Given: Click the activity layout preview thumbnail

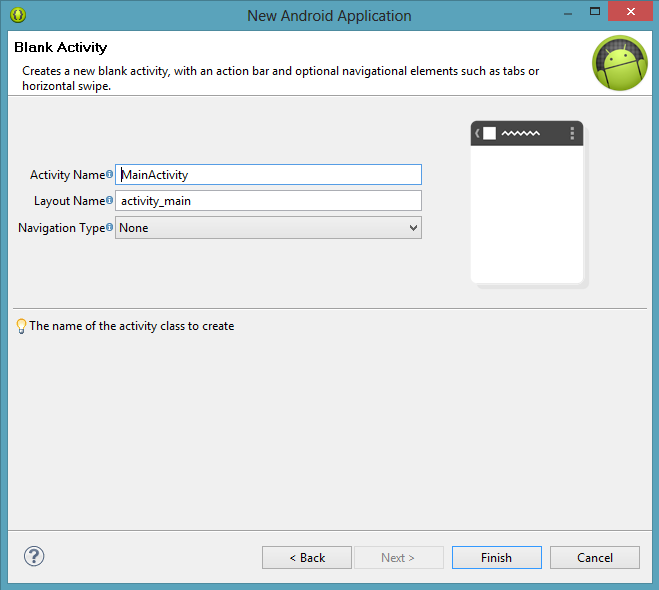Looking at the screenshot, I should tap(529, 204).
